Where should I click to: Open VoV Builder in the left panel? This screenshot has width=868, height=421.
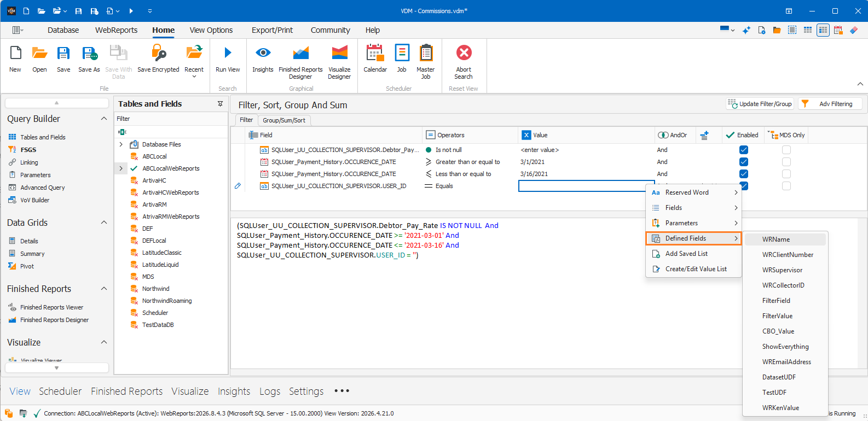tap(34, 200)
